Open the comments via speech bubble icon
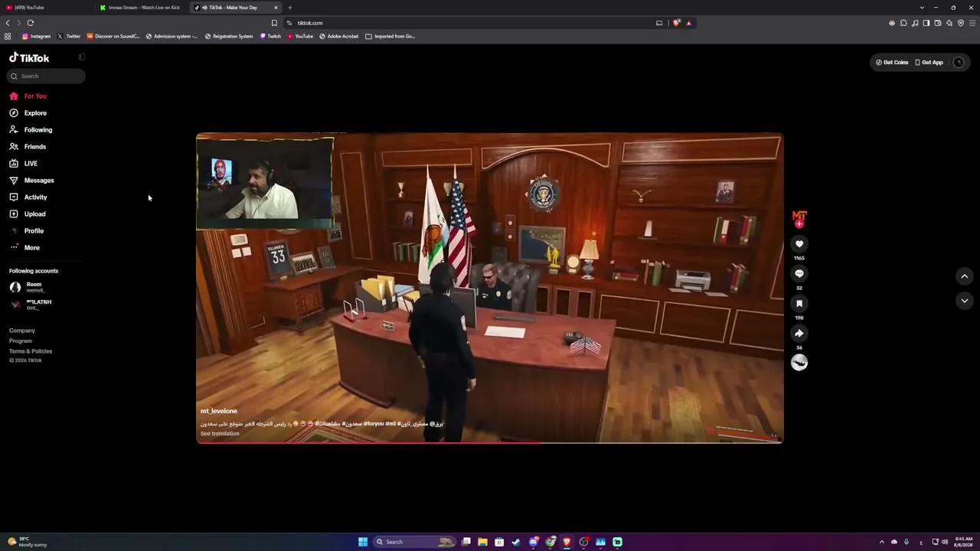980x551 pixels. point(799,274)
